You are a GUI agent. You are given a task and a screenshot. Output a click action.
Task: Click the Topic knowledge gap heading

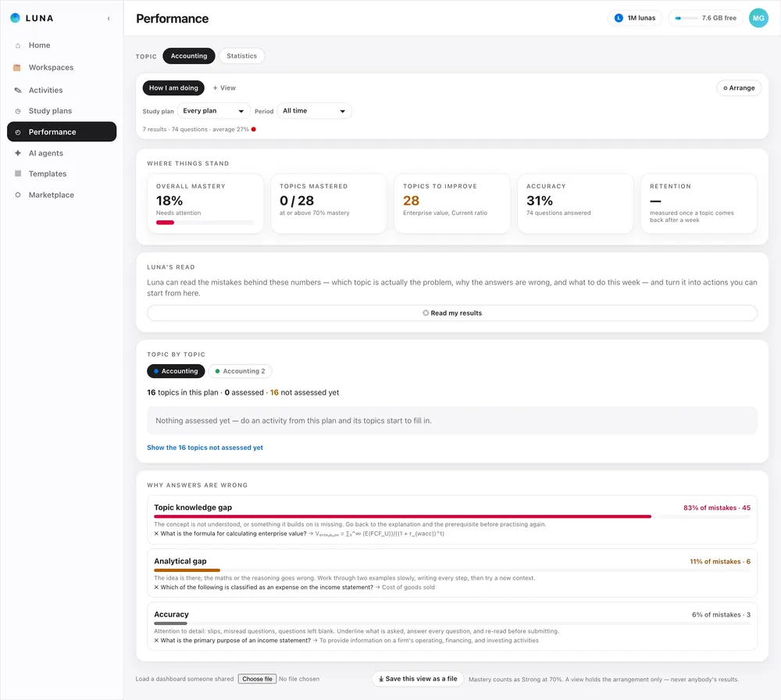point(193,507)
